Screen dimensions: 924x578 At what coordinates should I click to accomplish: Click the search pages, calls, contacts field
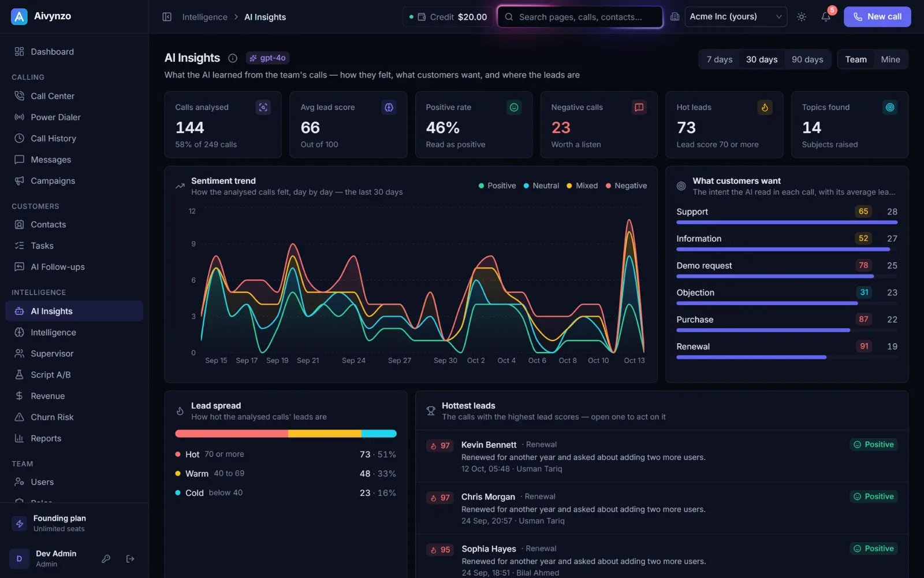click(x=580, y=17)
